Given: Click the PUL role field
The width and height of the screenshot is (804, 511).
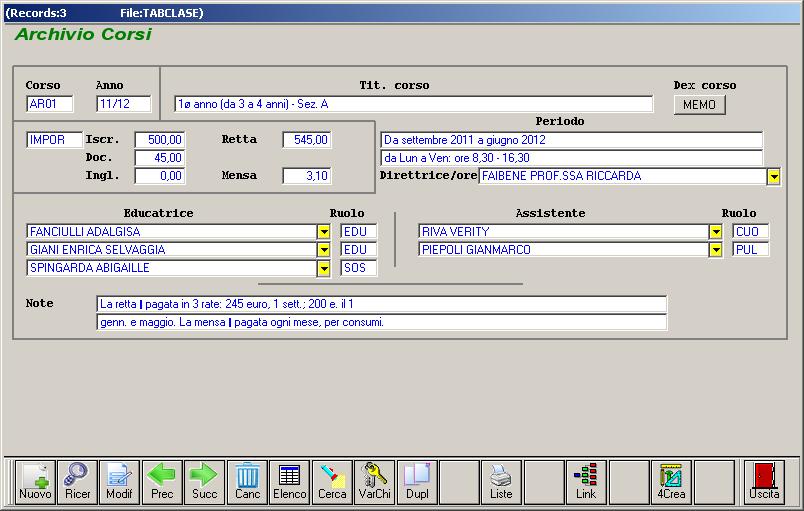Looking at the screenshot, I should click(751, 250).
